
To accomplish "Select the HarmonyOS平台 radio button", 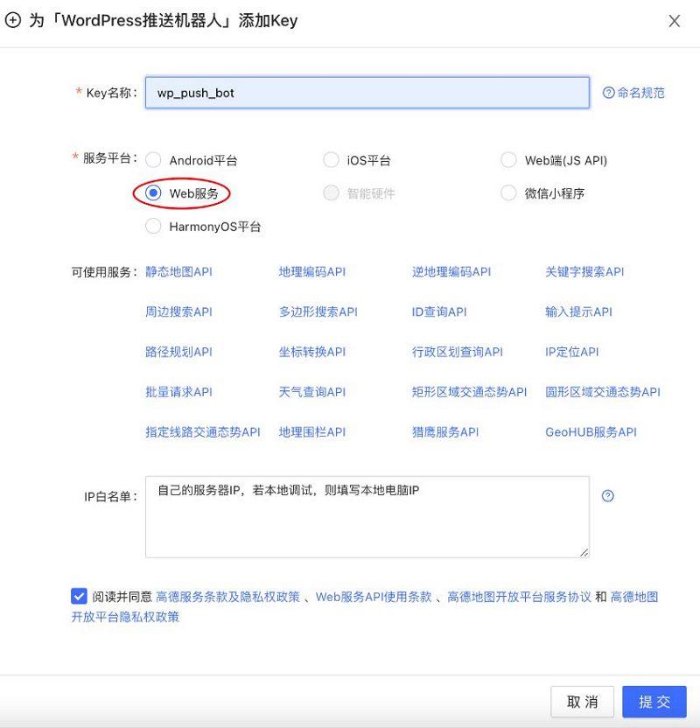I will 153,227.
